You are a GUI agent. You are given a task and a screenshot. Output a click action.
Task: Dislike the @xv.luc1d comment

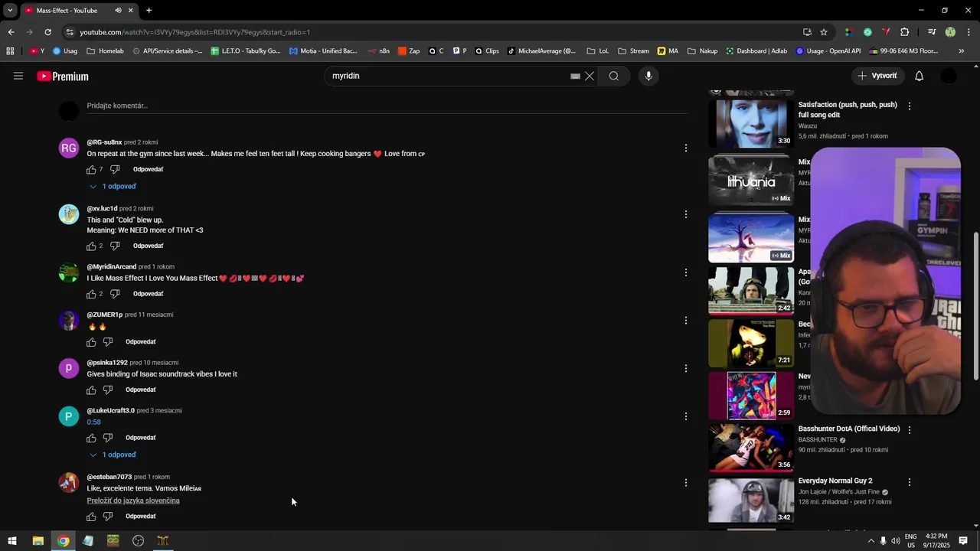115,246
